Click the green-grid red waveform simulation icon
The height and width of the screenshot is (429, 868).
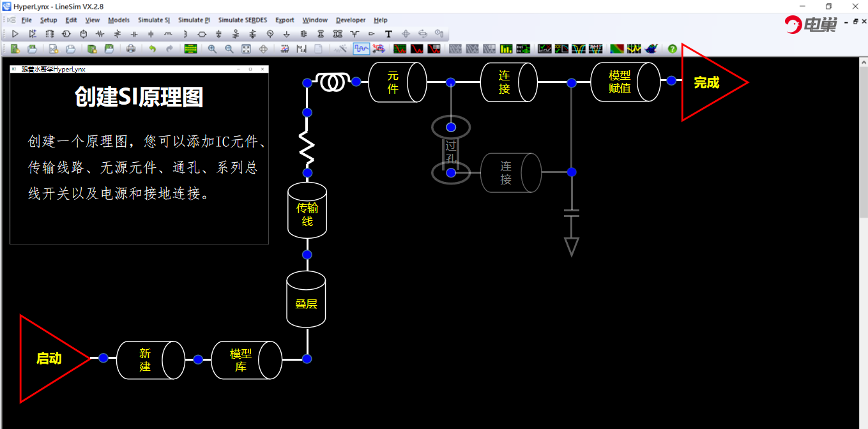(400, 49)
